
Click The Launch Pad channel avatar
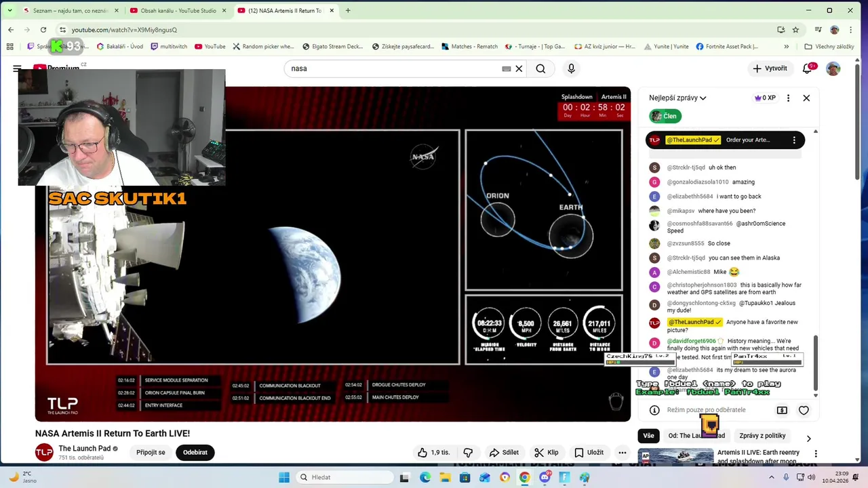(44, 452)
